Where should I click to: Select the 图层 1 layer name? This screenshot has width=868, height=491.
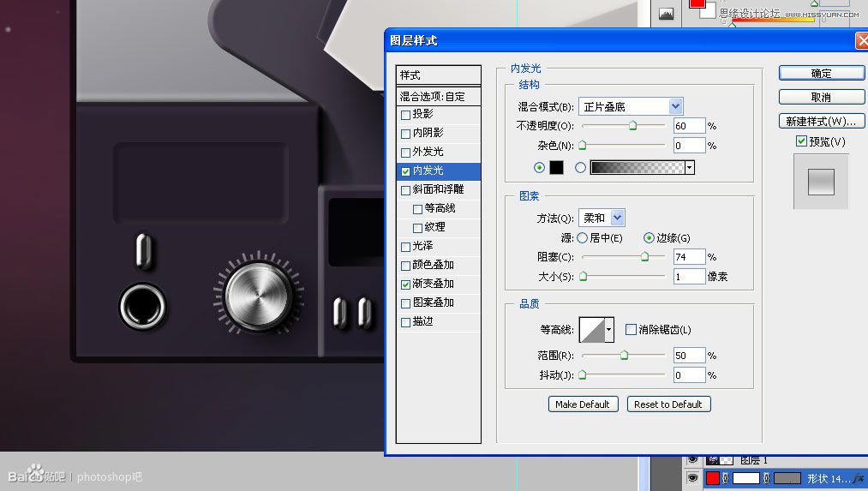(754, 460)
